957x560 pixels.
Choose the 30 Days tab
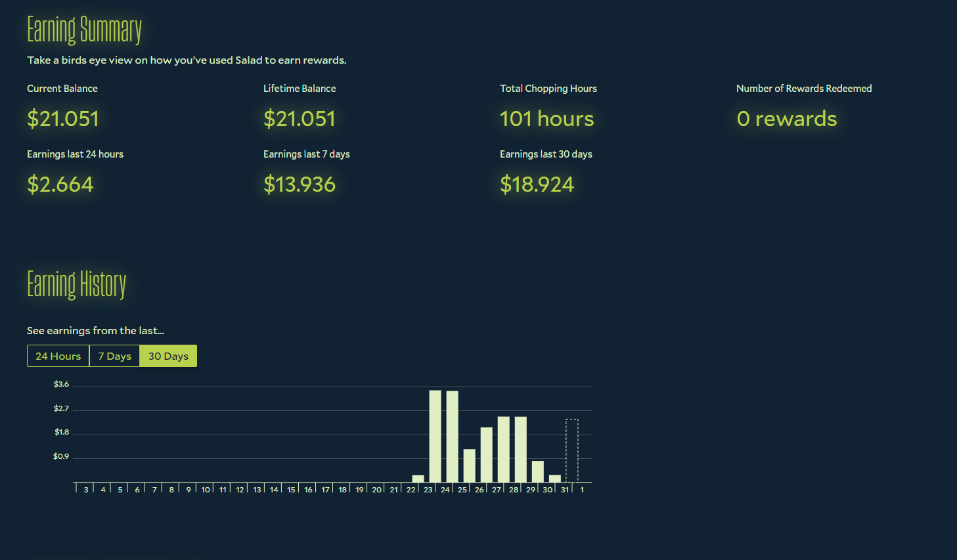tap(168, 356)
